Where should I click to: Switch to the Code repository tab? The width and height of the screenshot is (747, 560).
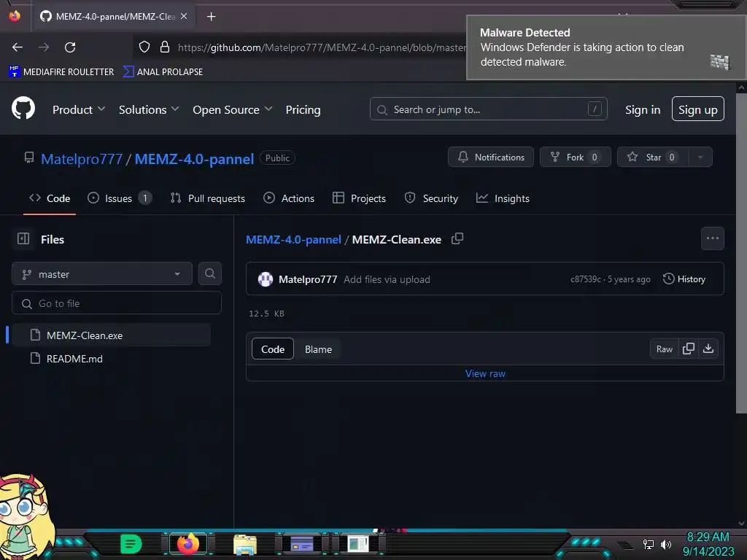pyautogui.click(x=50, y=198)
